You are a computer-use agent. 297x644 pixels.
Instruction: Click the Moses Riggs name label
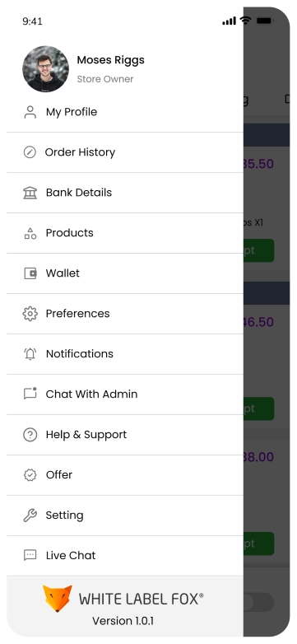pyautogui.click(x=110, y=60)
